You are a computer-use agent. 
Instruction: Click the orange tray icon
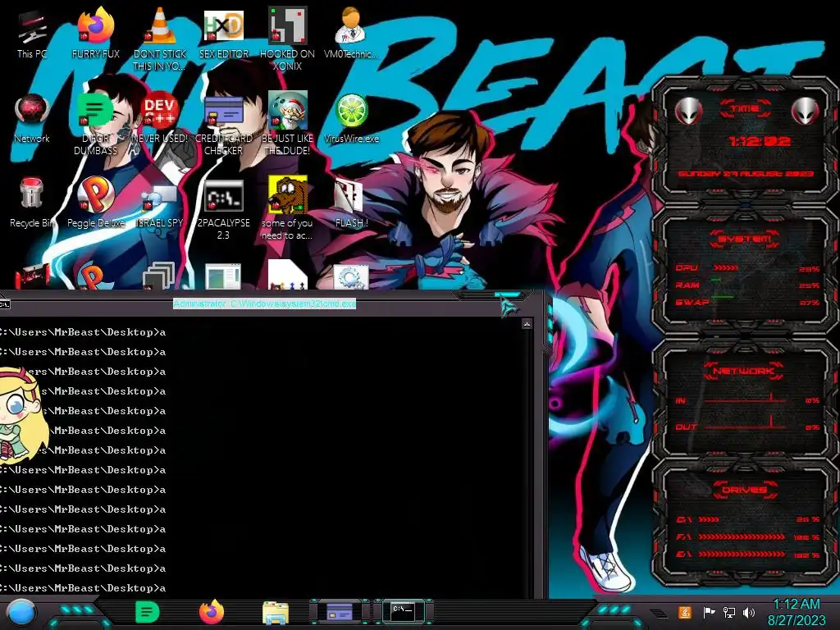[x=685, y=612]
